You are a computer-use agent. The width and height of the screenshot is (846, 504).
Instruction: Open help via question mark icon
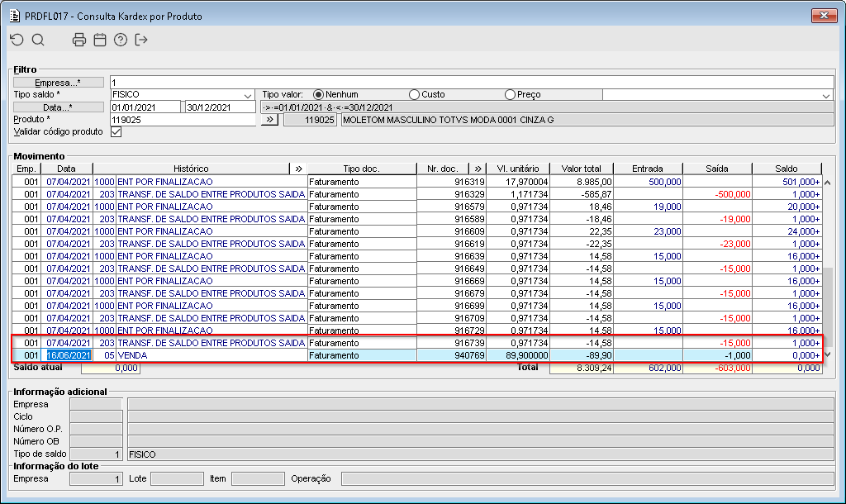[121, 40]
